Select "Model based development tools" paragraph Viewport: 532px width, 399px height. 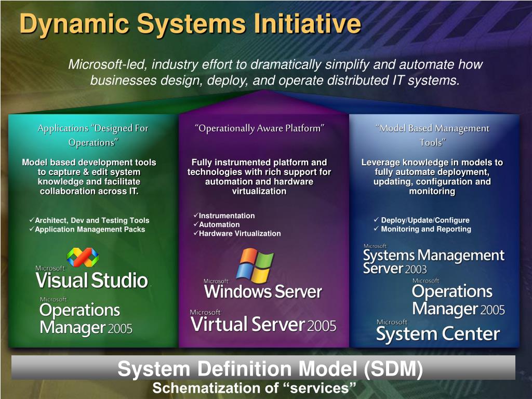click(x=89, y=177)
